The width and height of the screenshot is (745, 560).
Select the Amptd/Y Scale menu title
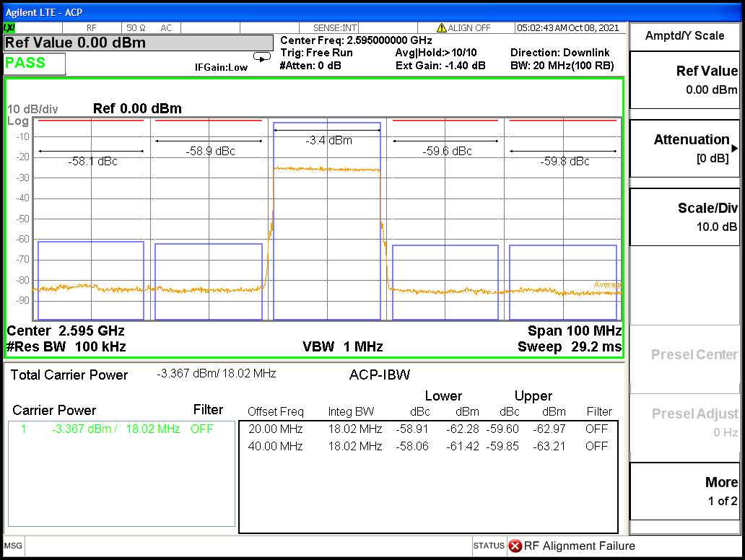(684, 35)
